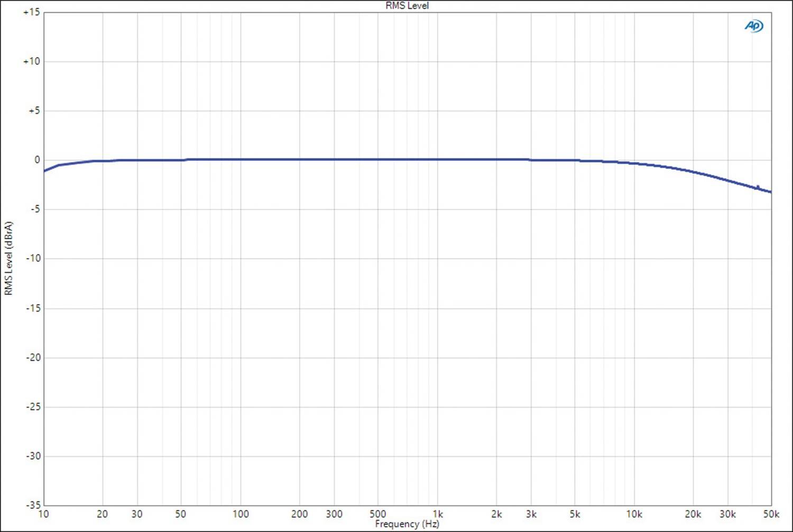Click the 100 frequency tick label

tap(241, 514)
